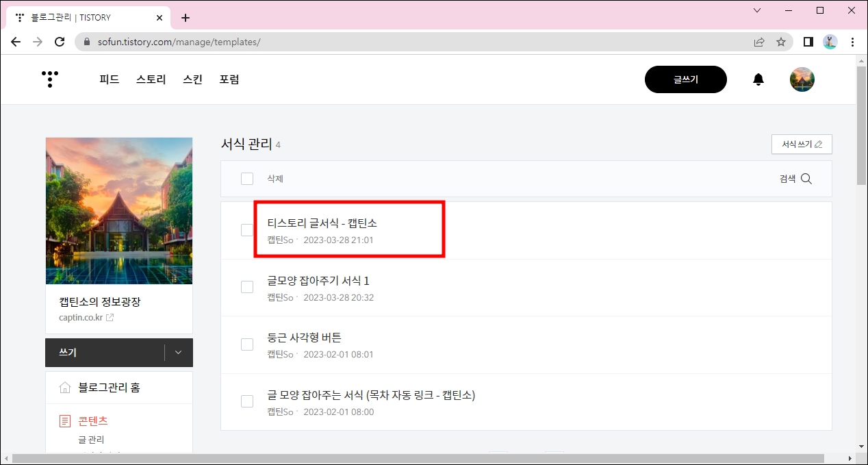Open a new browser tab
The image size is (868, 465).
[185, 18]
